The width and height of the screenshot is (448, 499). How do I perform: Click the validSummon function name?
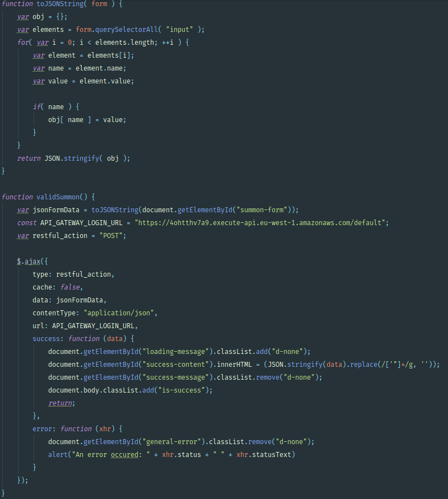tap(58, 197)
